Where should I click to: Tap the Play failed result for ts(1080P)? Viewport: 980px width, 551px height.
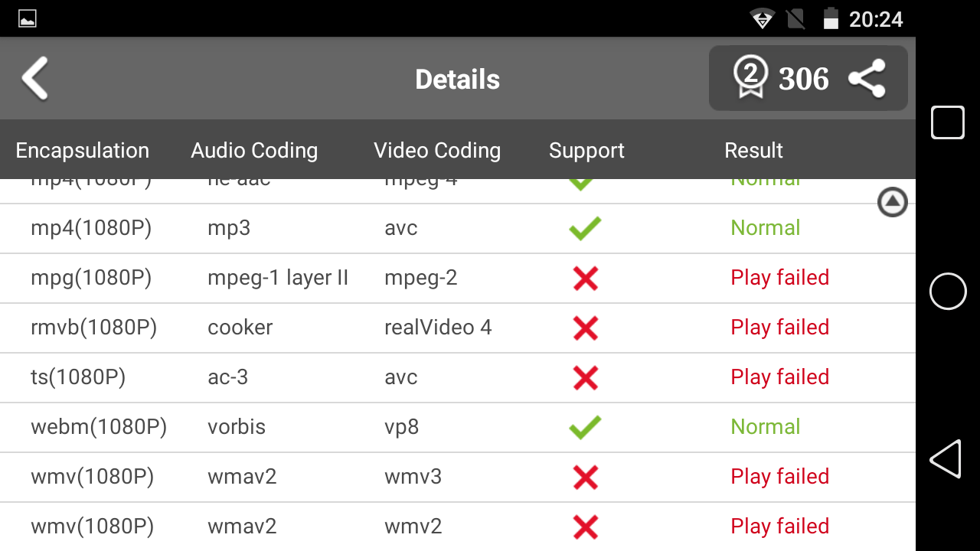pos(779,377)
